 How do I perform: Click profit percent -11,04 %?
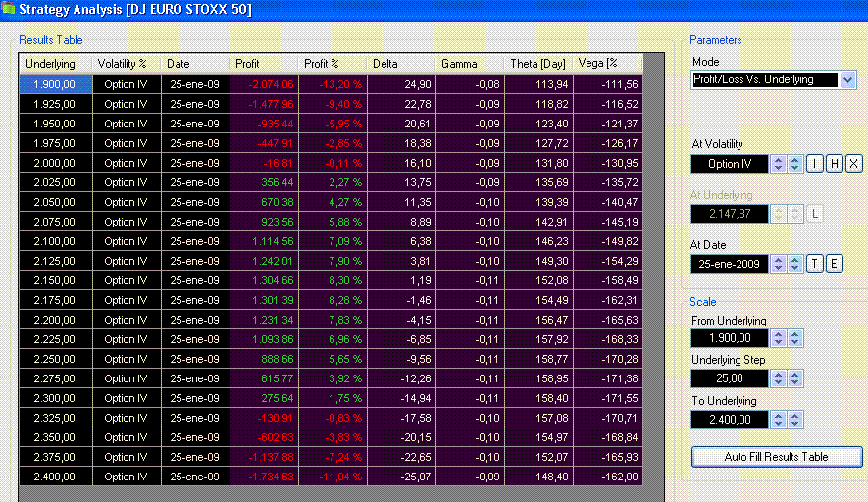click(332, 477)
